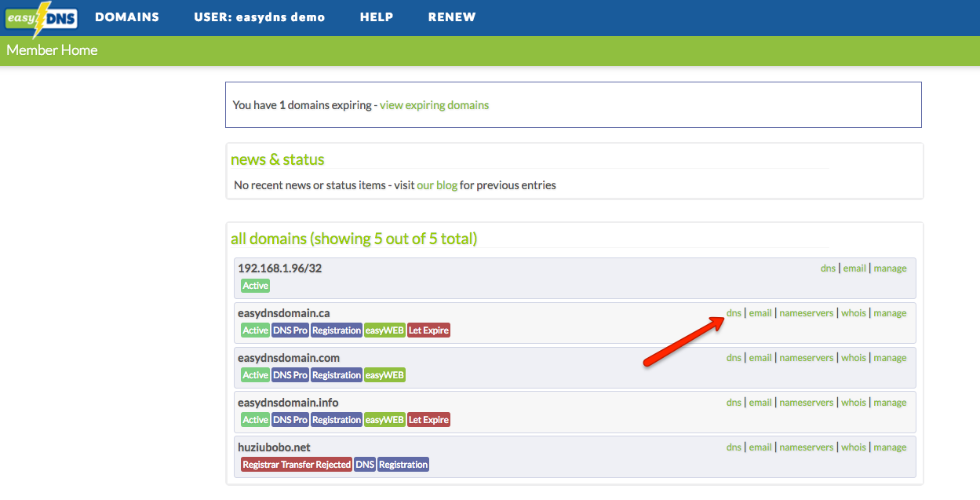The width and height of the screenshot is (980, 500).
Task: Open dns settings for huziubobo.net
Action: [734, 447]
